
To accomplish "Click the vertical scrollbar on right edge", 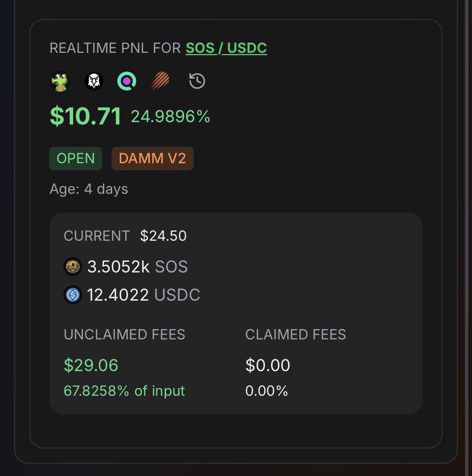I will 466,235.
